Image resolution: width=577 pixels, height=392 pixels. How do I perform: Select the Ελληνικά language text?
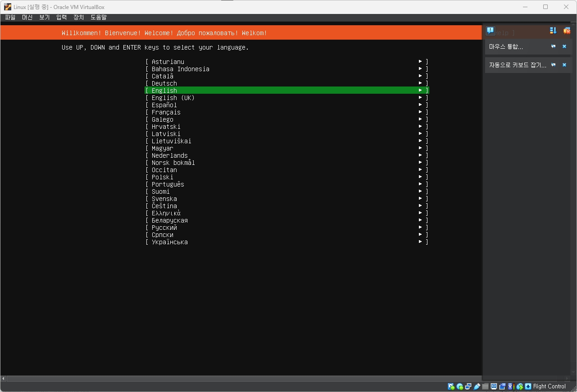point(166,213)
